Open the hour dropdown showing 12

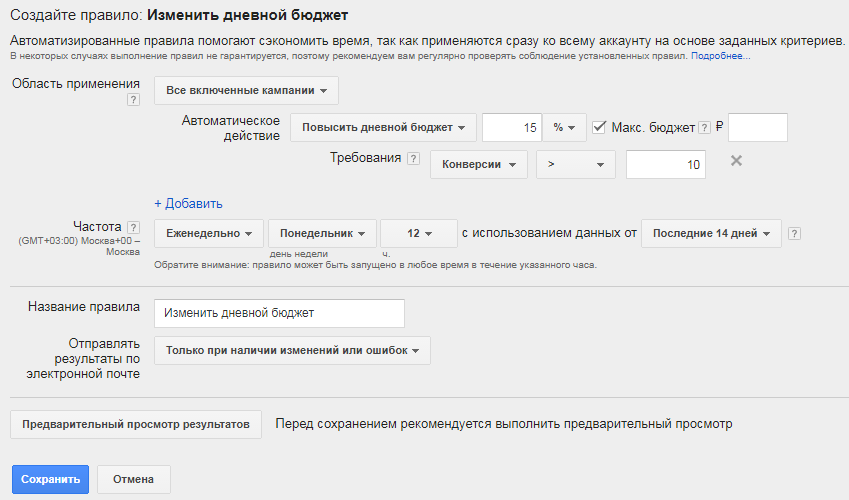click(x=418, y=233)
